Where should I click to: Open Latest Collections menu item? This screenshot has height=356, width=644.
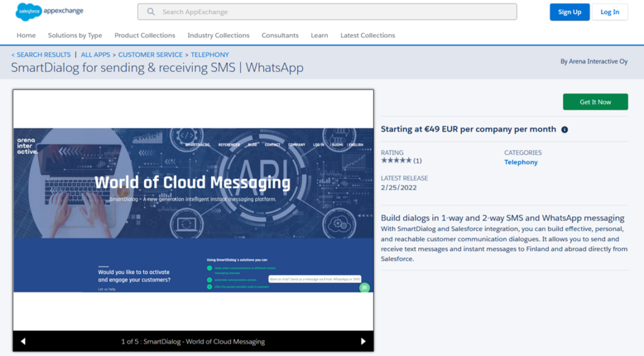pyautogui.click(x=367, y=35)
